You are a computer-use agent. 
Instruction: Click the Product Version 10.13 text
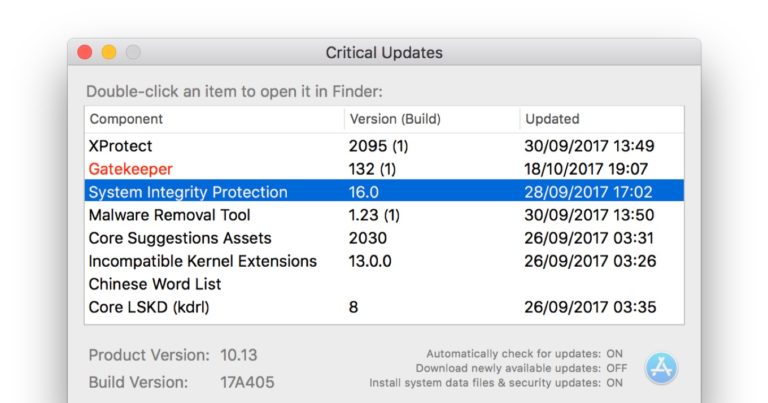click(241, 355)
